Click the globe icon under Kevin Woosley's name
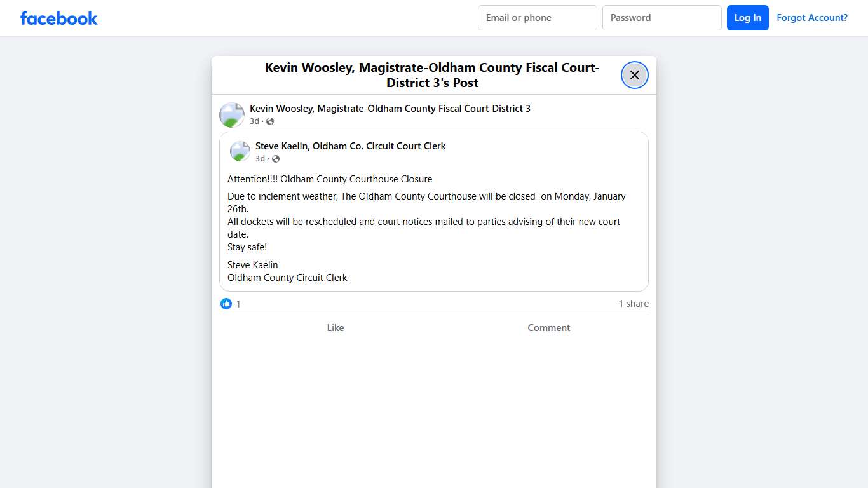Image resolution: width=868 pixels, height=488 pixels. click(x=270, y=121)
